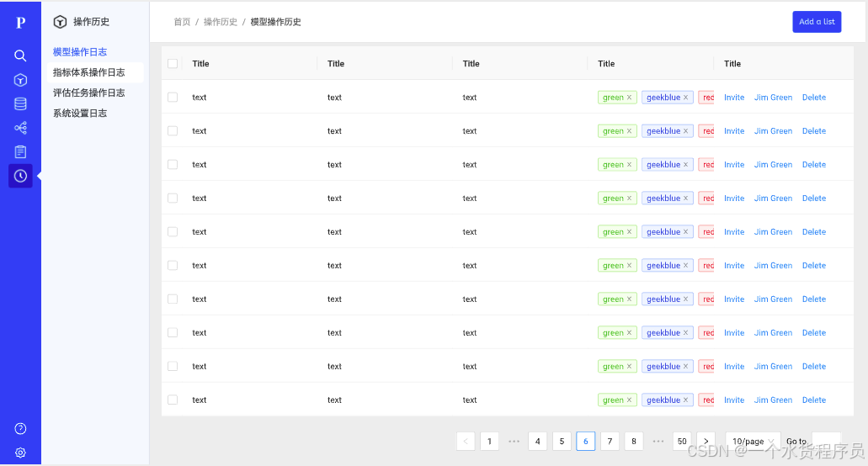Check the sixth row checkbox
868x466 pixels.
tap(173, 266)
